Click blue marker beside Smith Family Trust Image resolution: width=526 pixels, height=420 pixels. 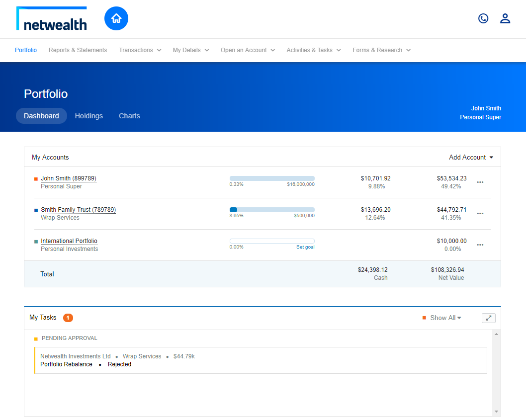pos(36,210)
